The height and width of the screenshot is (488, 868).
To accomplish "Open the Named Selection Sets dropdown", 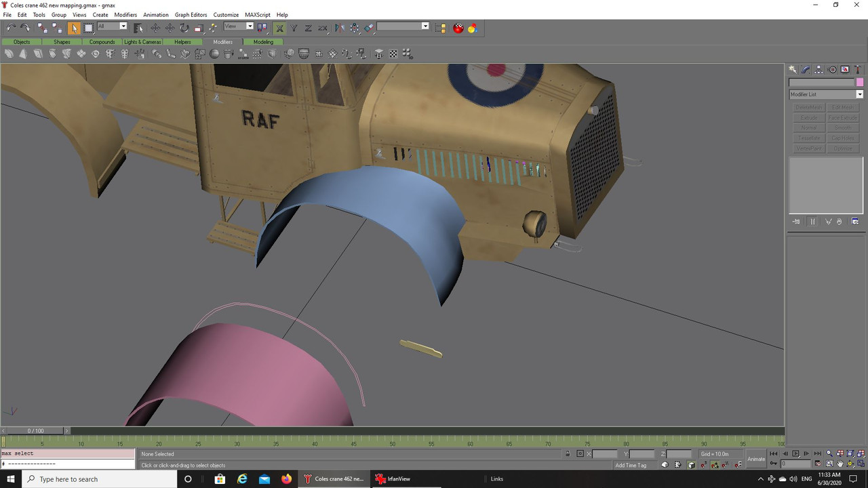I will (x=403, y=26).
